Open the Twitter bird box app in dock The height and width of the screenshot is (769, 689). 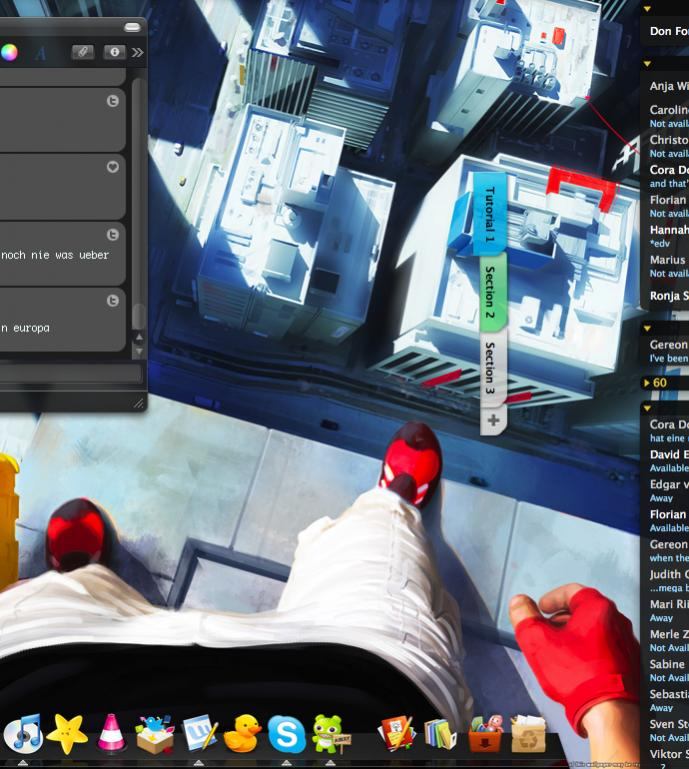click(155, 734)
